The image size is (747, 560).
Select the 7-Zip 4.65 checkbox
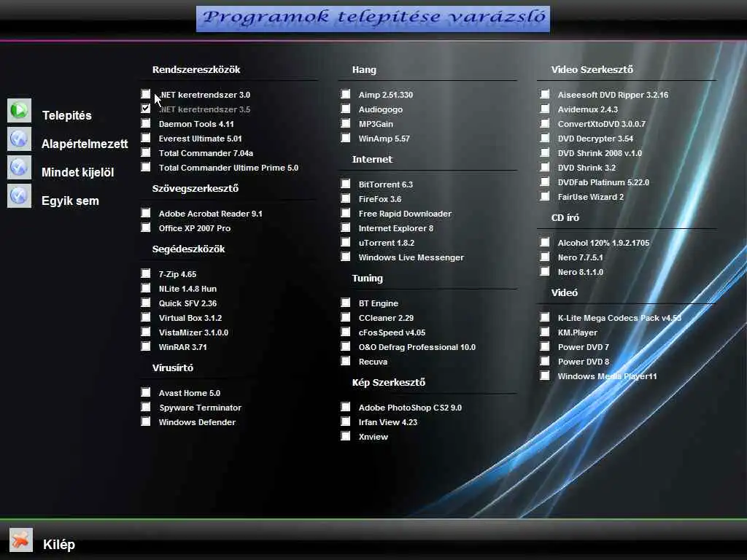[146, 273]
